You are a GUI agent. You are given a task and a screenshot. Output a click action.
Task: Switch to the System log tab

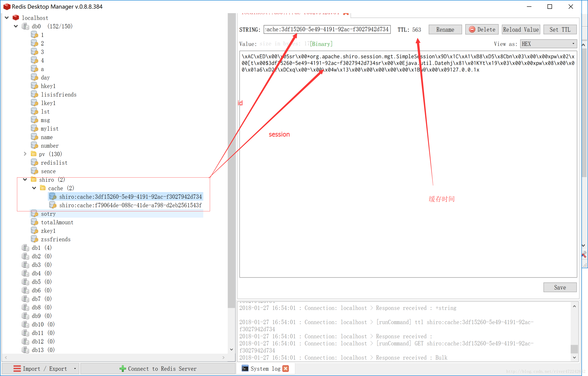(x=265, y=369)
